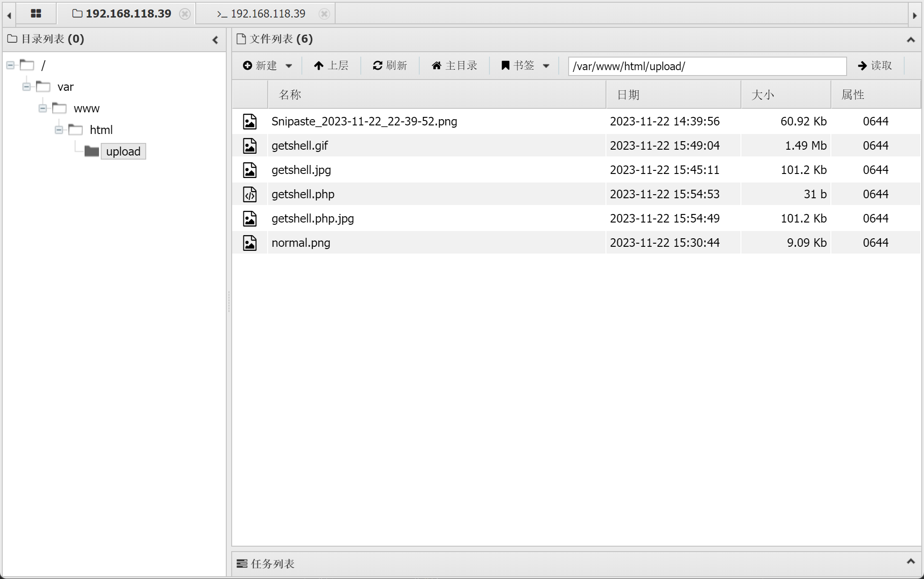Switch to the terminal 192.168.118.39 tab
The height and width of the screenshot is (579, 924).
(262, 14)
